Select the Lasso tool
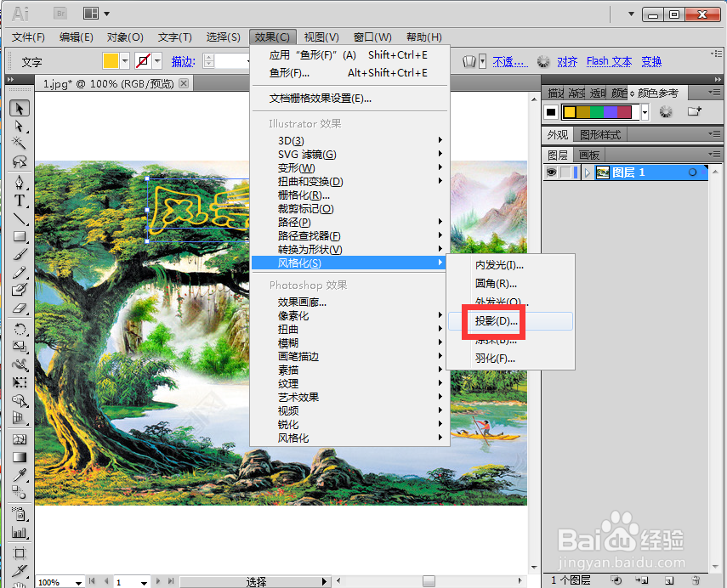Viewport: 727px width, 588px height. (x=19, y=161)
